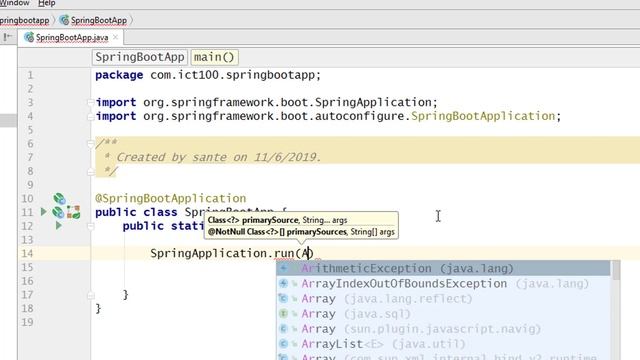Click the primarySource parameter hint

tap(277, 220)
